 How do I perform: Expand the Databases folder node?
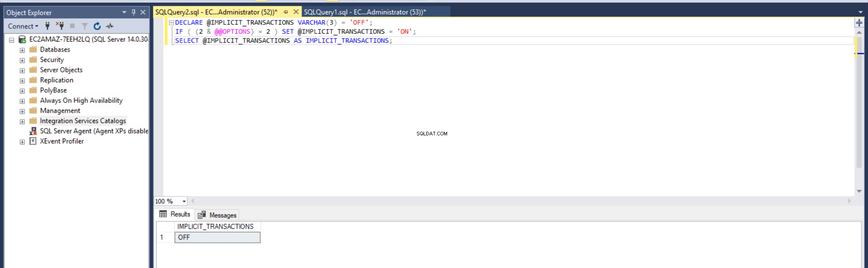pos(22,50)
